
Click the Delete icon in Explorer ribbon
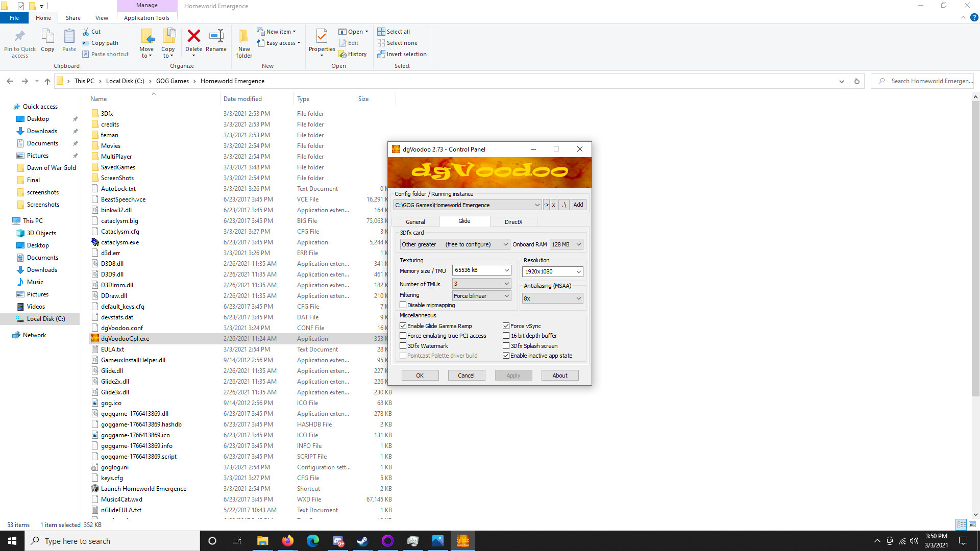click(x=193, y=36)
